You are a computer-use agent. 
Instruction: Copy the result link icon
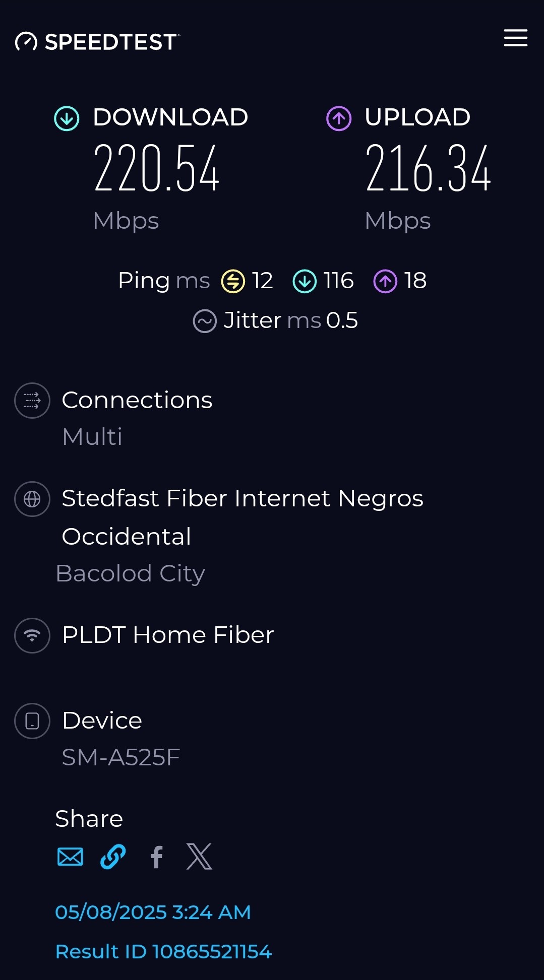pos(113,857)
